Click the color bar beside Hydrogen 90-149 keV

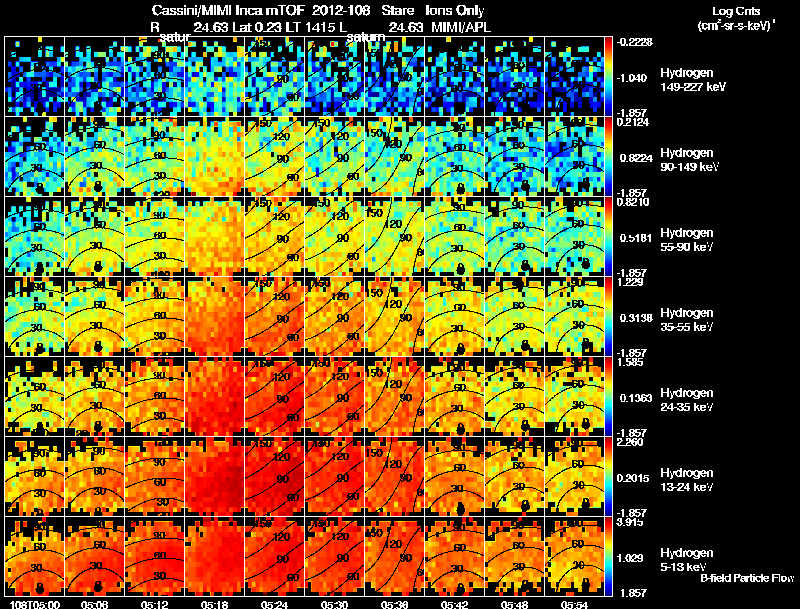[x=608, y=157]
